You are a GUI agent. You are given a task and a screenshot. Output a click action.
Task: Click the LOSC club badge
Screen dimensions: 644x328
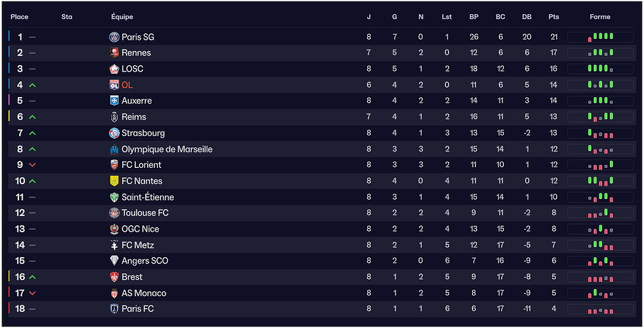coord(114,69)
